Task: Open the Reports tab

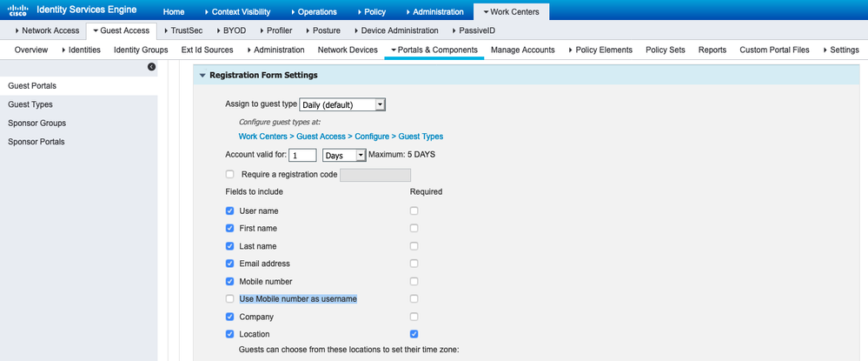Action: [x=712, y=50]
